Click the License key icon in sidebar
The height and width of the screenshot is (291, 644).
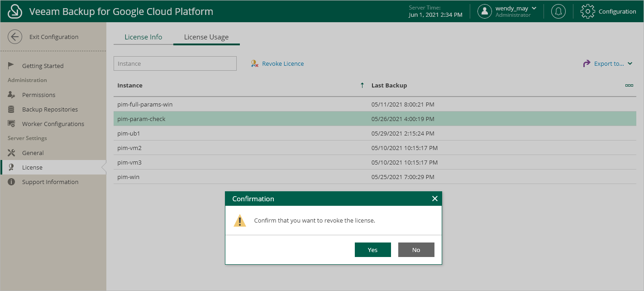tap(11, 167)
